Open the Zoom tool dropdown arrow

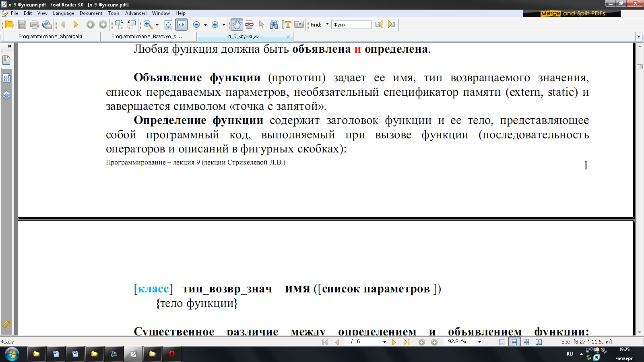(x=157, y=25)
